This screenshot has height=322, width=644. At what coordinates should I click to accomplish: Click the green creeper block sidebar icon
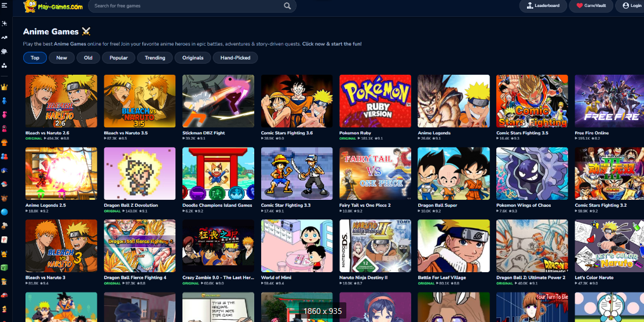[4, 267]
